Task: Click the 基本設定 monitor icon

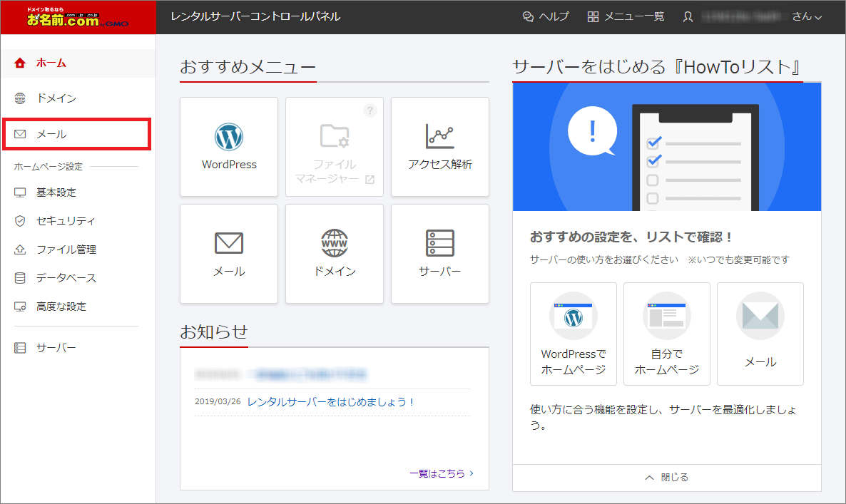Action: (20, 192)
